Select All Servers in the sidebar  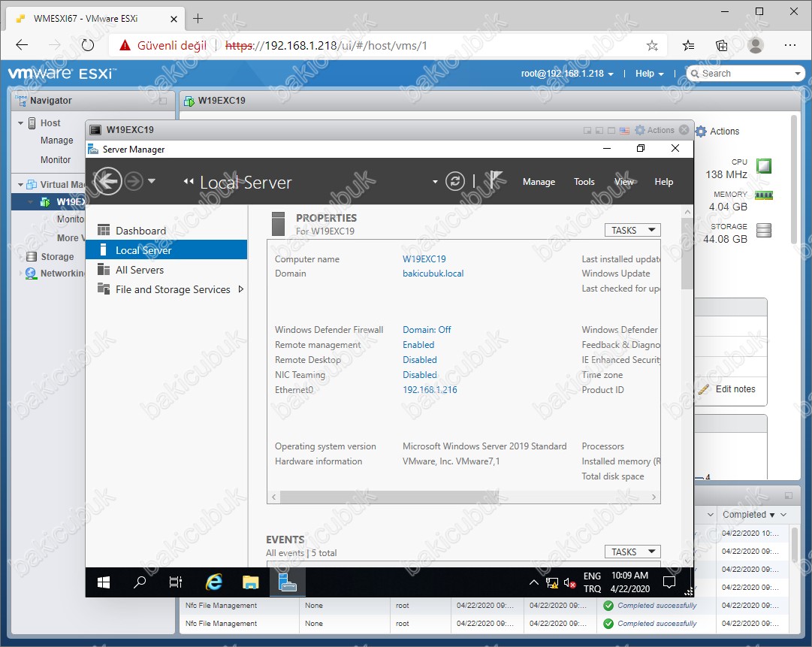(x=166, y=270)
